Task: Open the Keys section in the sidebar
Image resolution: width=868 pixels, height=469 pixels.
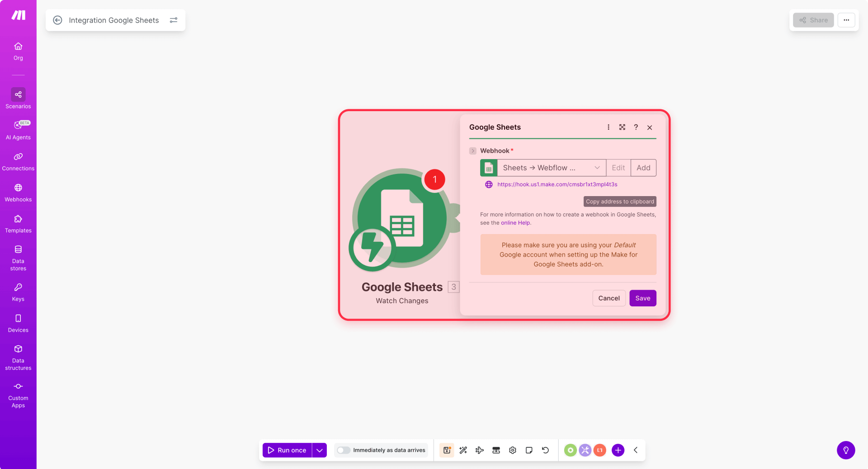Action: [18, 291]
